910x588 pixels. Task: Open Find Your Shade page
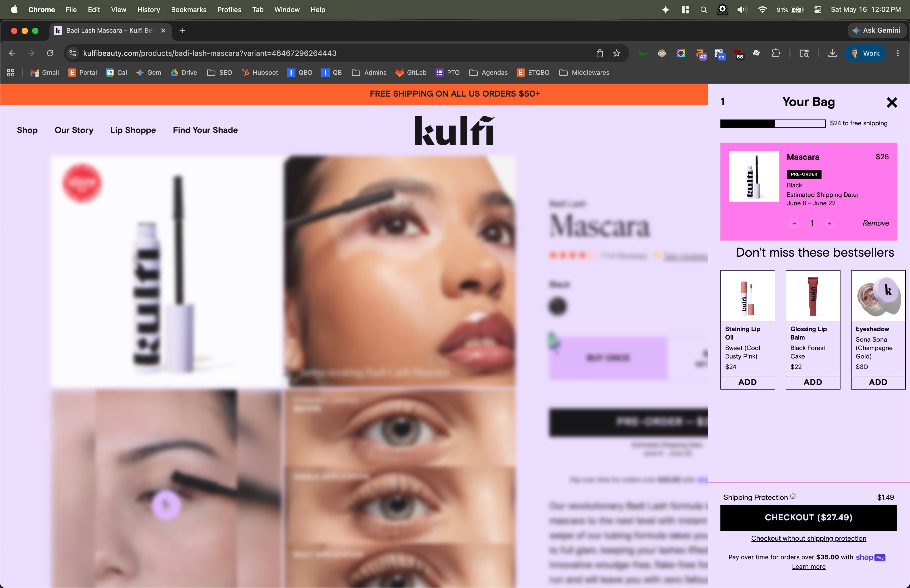click(205, 130)
